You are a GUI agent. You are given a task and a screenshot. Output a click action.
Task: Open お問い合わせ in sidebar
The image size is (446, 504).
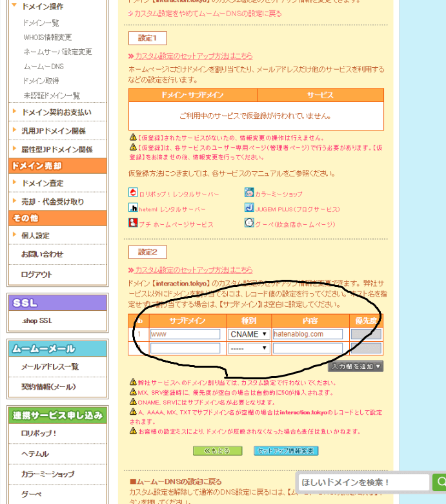(x=42, y=254)
